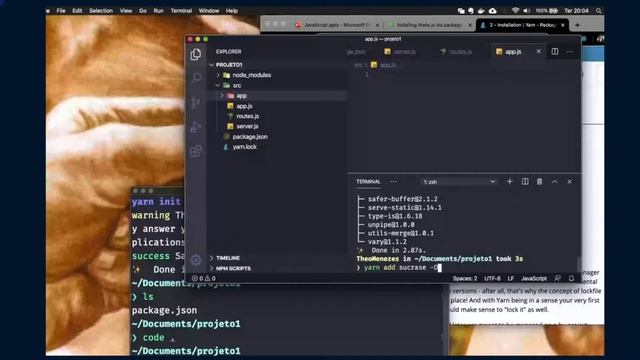The height and width of the screenshot is (360, 640).
Task: Switch to Installation Yarn browser tab
Action: click(x=522, y=25)
